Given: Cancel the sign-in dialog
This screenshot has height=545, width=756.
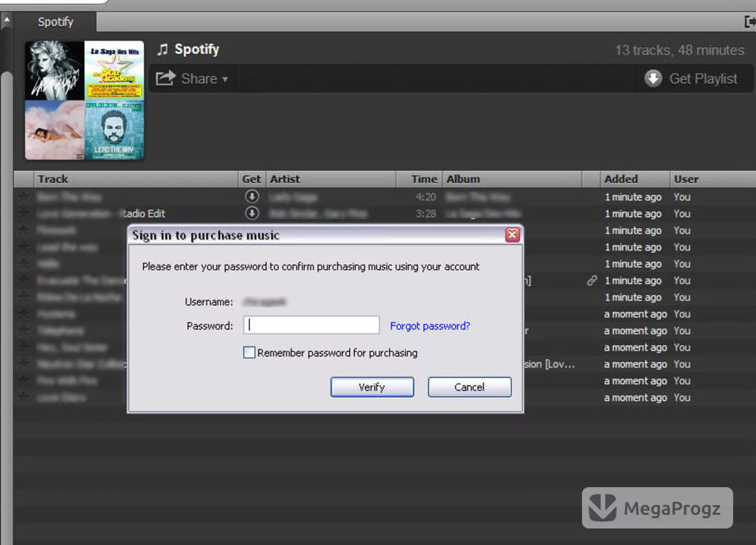Looking at the screenshot, I should tap(469, 387).
